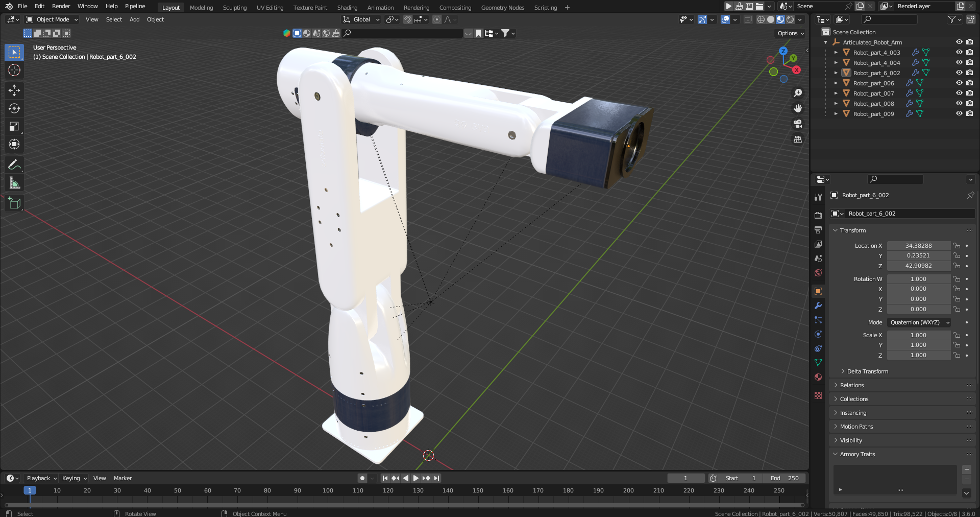Click the pan view hand icon

[798, 108]
